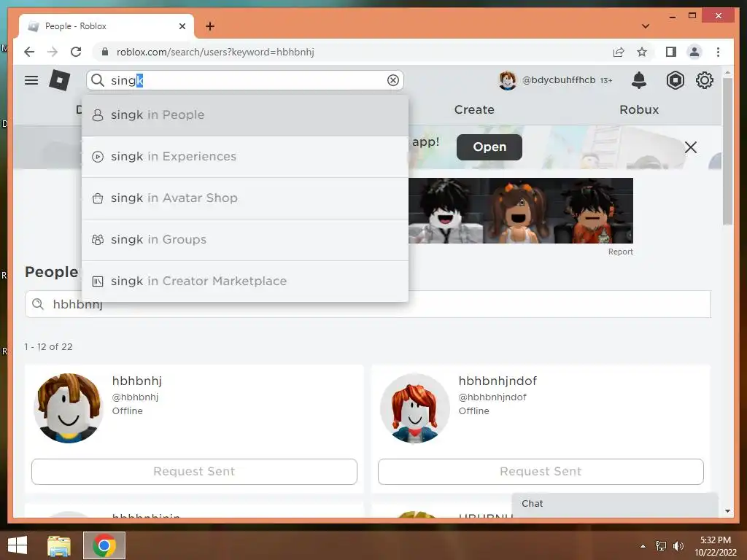Open the Robux navigation tab

click(x=639, y=109)
